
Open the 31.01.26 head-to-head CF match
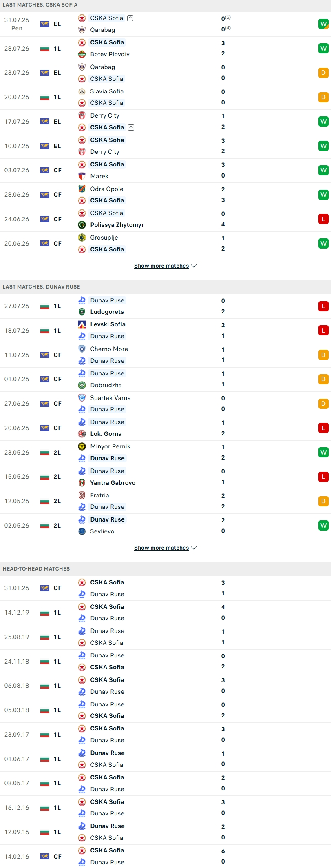tap(165, 588)
